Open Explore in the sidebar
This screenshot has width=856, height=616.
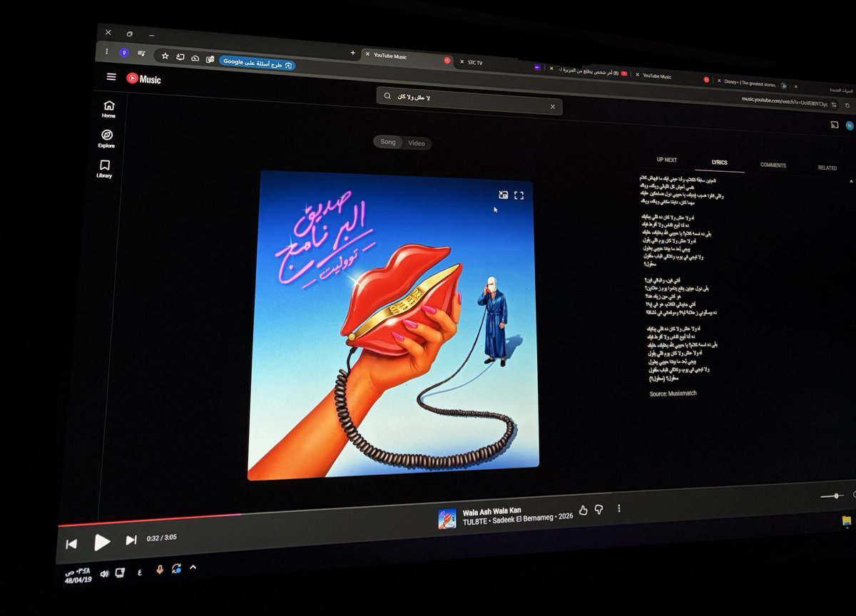point(106,138)
